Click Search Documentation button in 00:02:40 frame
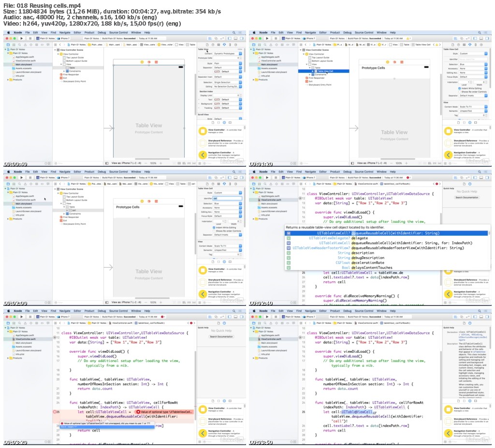 pyautogui.click(x=467, y=197)
